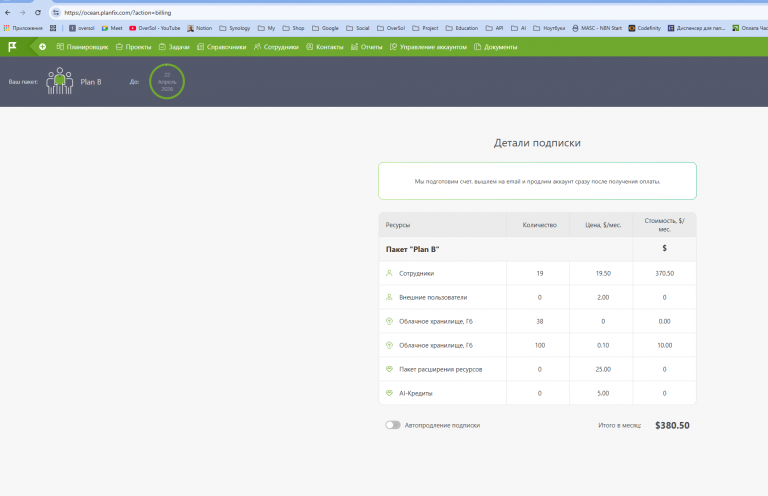
Task: Expand the AI bookmarks folder
Action: click(519, 28)
